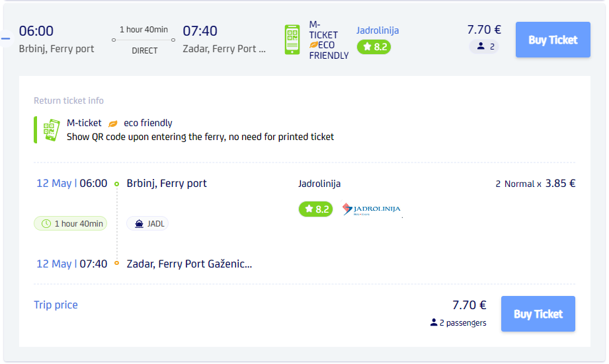The height and width of the screenshot is (364, 609).
Task: Click the passenger icon next to 2 passengers
Action: tap(434, 322)
